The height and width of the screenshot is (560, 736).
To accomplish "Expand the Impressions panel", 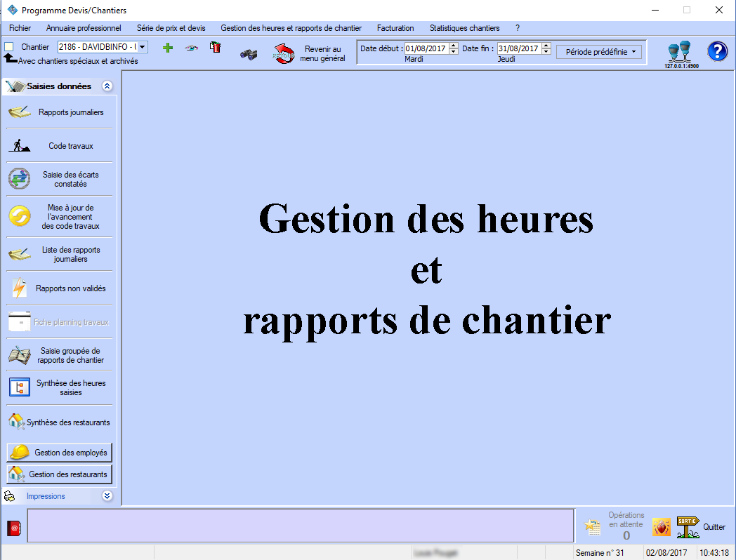I will coord(107,495).
